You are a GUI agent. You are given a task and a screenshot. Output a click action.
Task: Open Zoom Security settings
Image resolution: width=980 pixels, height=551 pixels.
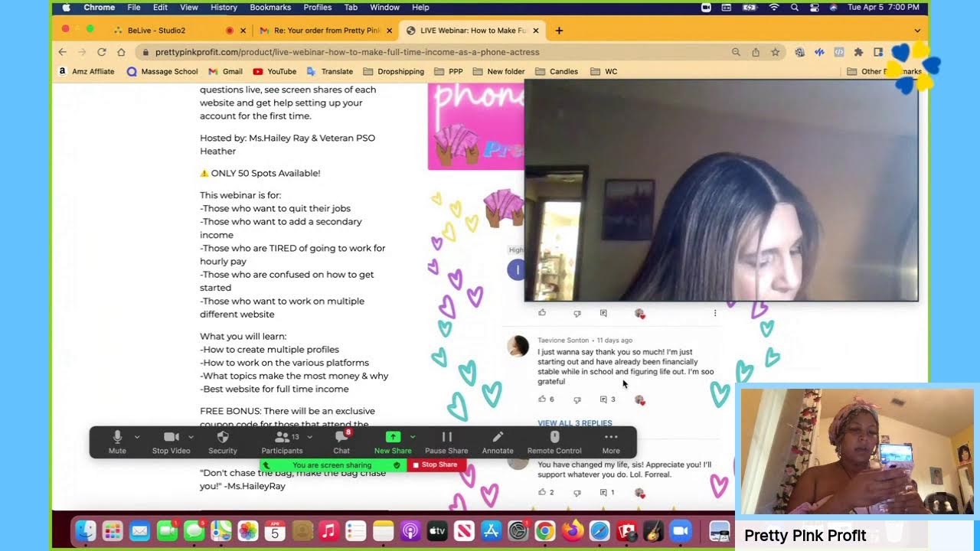[223, 442]
